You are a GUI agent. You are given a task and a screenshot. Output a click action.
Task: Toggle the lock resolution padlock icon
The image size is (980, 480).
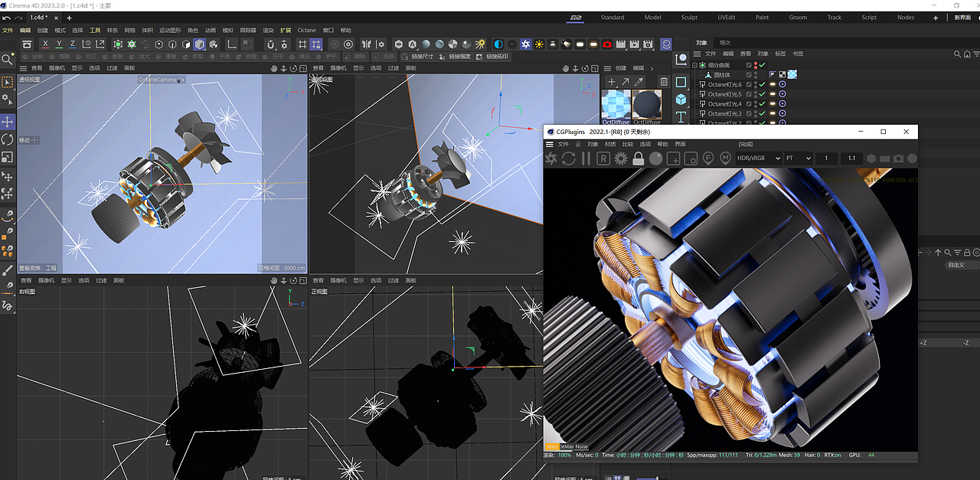pos(639,158)
